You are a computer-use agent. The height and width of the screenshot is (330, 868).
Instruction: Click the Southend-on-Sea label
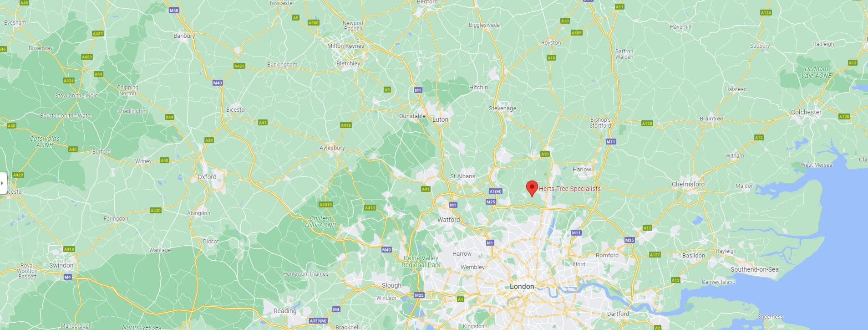pos(754,269)
